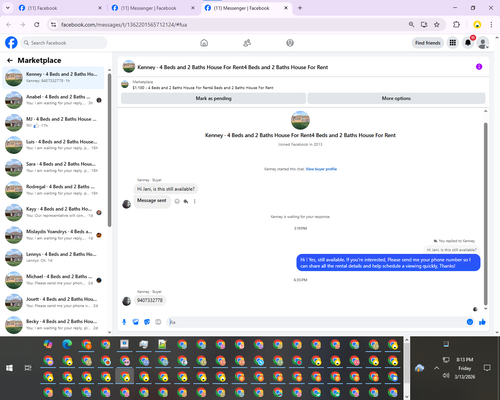Click the attach file icon in composer
Viewport: 500px width, 400px height.
coord(135,322)
